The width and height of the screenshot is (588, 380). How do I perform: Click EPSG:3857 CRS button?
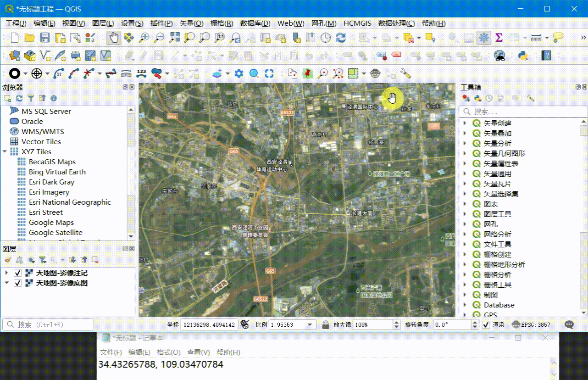pyautogui.click(x=531, y=324)
